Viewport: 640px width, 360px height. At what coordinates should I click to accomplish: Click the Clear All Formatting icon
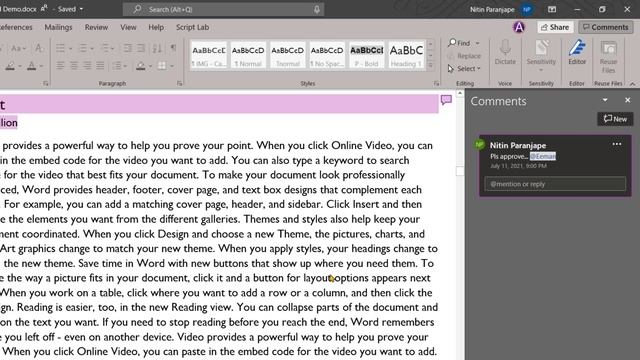[x=39, y=48]
